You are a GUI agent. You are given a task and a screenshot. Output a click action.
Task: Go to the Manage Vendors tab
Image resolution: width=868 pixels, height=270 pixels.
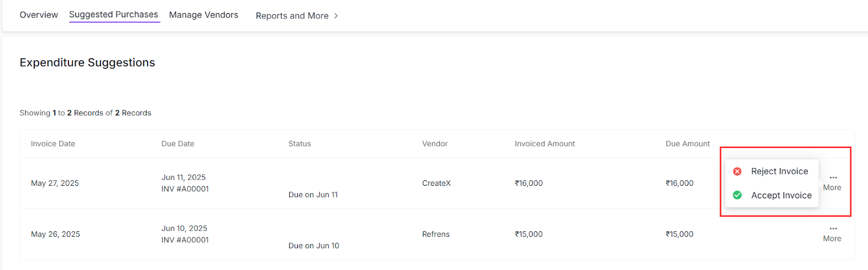pos(203,15)
